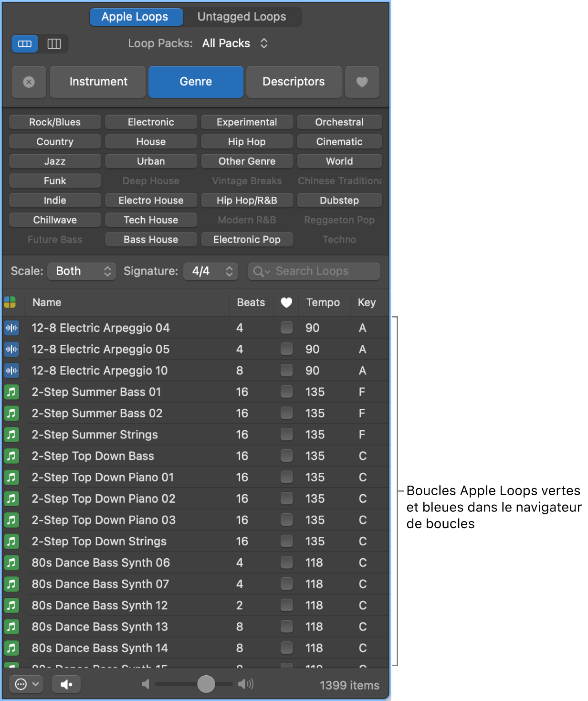Screen dimensions: 588x701
Task: Select loop 80s Dance Bass Synth 14
Action: tap(196, 648)
